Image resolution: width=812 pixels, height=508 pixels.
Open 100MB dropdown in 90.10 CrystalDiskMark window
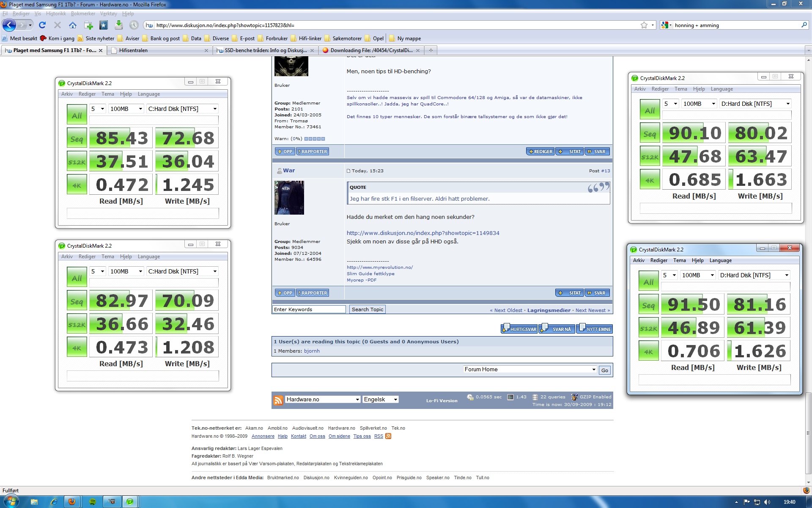699,104
